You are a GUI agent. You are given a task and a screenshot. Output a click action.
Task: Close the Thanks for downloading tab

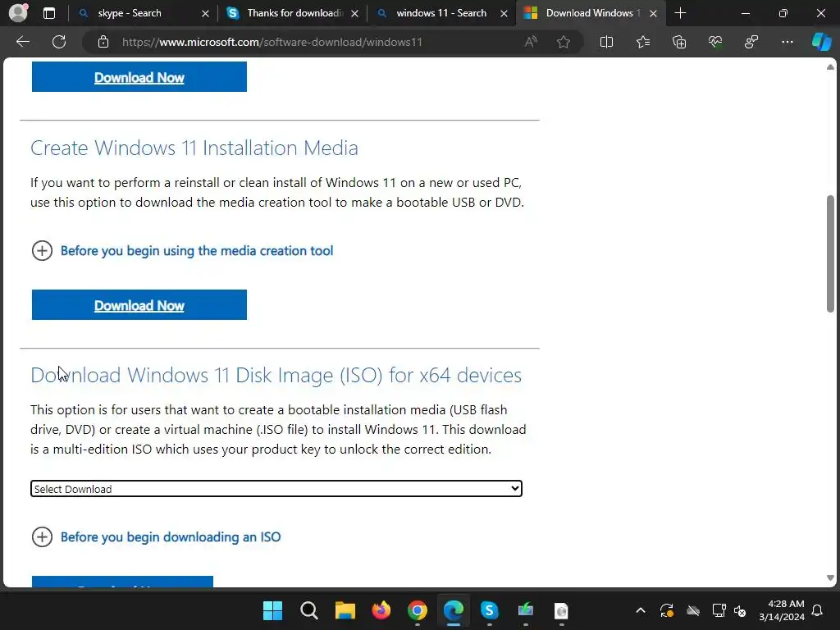click(354, 13)
